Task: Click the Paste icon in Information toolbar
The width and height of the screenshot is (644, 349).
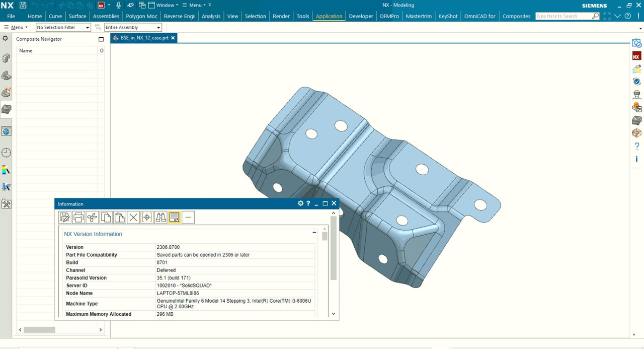Action: (x=119, y=217)
